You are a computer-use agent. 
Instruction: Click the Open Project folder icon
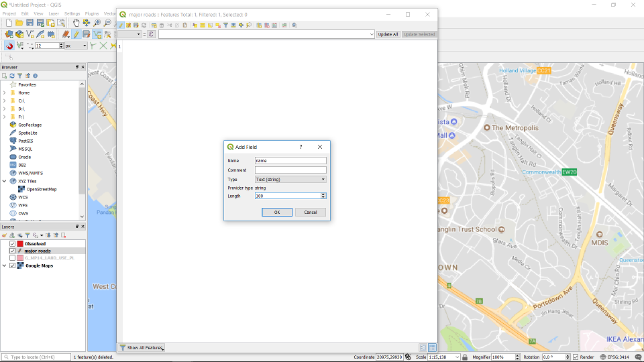pos(19,23)
